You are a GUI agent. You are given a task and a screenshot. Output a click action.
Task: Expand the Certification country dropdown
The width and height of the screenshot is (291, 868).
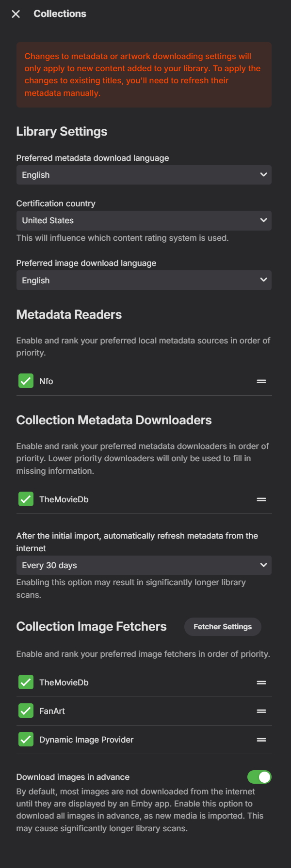click(144, 220)
